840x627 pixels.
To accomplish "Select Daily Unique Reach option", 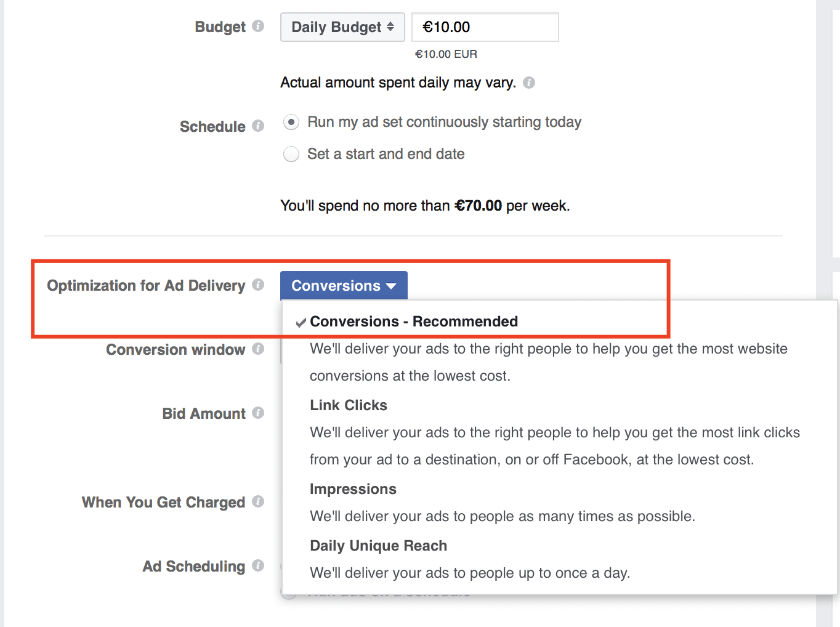I will (378, 546).
